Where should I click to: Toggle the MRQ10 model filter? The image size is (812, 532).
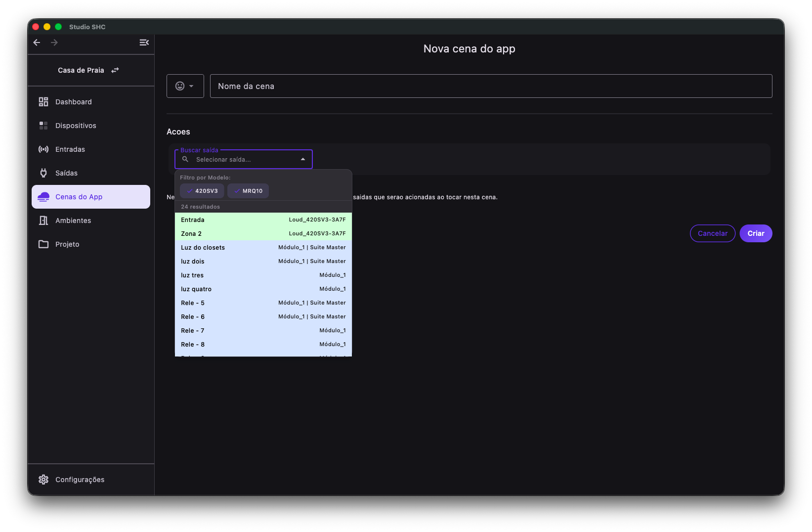[x=248, y=191]
